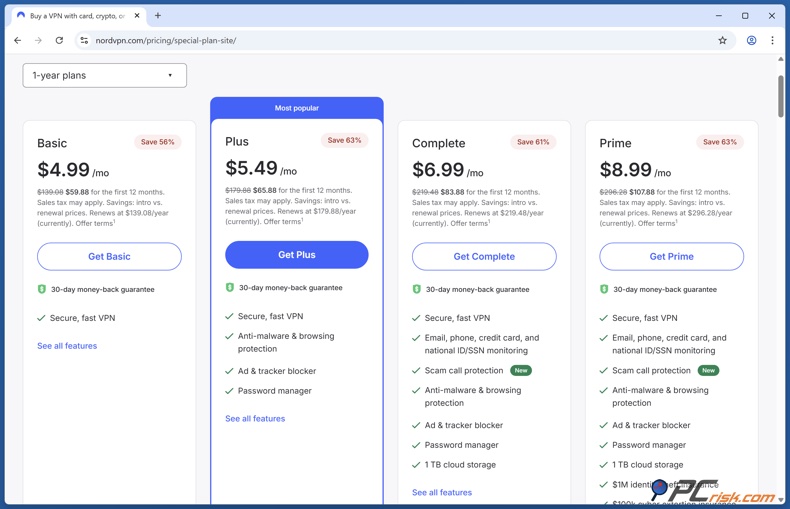
Task: Click the 'Basic' plan title
Action: [52, 143]
